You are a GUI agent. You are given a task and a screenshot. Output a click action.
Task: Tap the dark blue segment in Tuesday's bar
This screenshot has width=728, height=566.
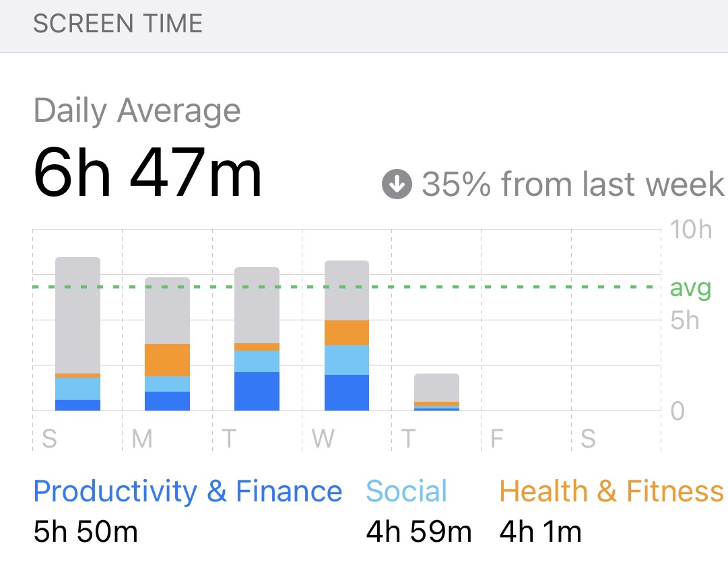pyautogui.click(x=257, y=391)
